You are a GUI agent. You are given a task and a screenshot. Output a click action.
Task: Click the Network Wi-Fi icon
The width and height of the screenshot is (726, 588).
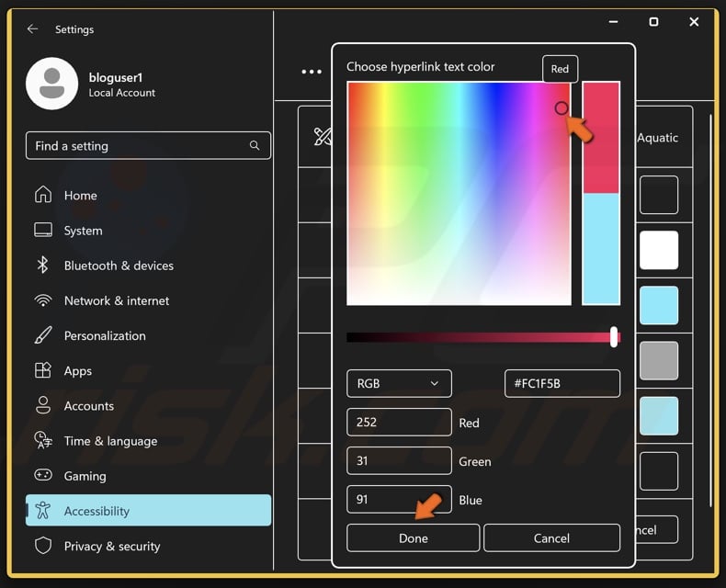coord(43,300)
